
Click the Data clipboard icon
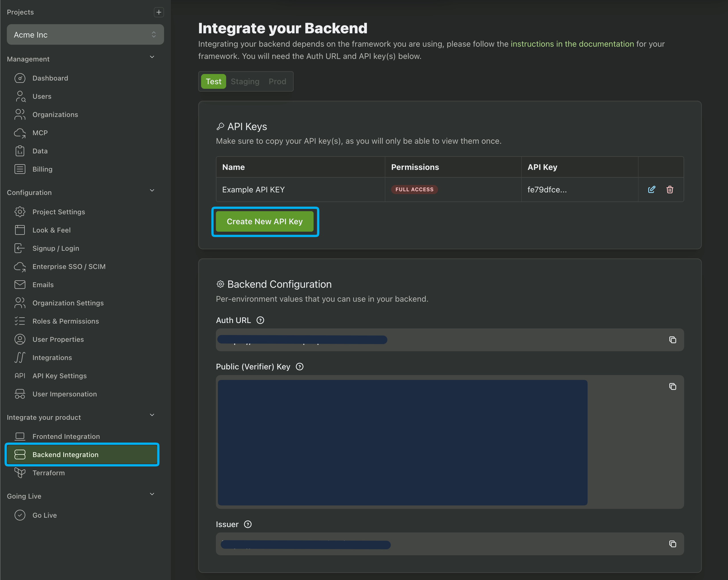pos(20,151)
